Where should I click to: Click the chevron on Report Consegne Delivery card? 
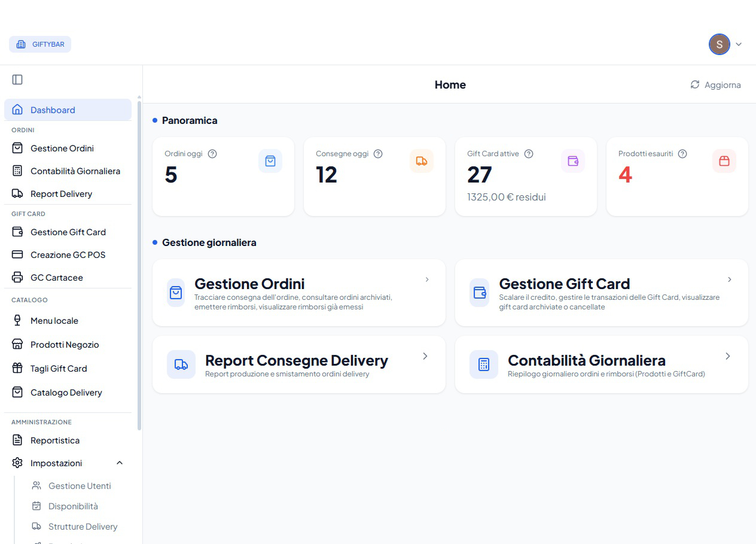click(x=425, y=356)
